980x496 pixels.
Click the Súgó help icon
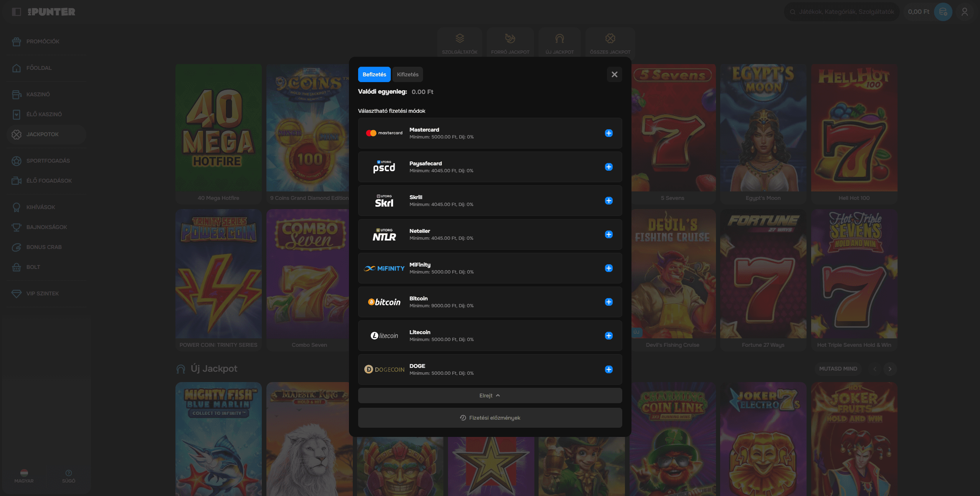tap(69, 476)
